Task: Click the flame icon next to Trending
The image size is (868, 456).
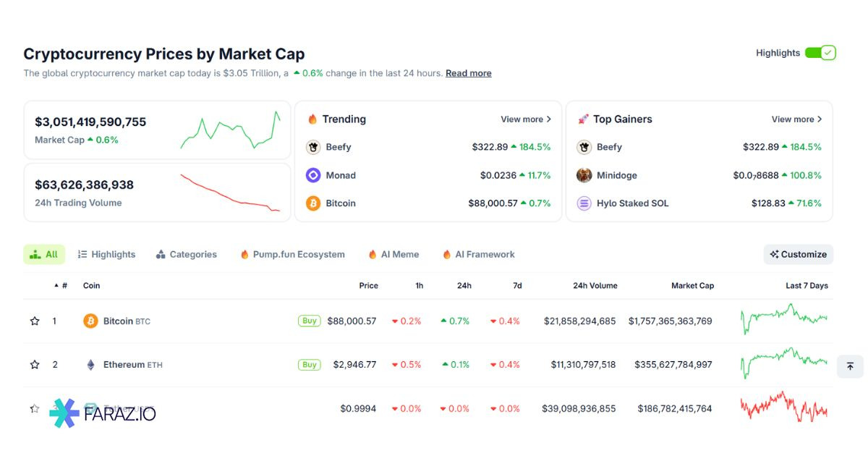Action: tap(311, 119)
